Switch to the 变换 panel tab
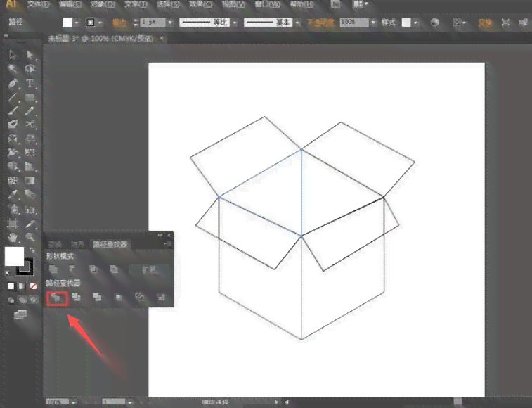The image size is (532, 408). tap(54, 244)
